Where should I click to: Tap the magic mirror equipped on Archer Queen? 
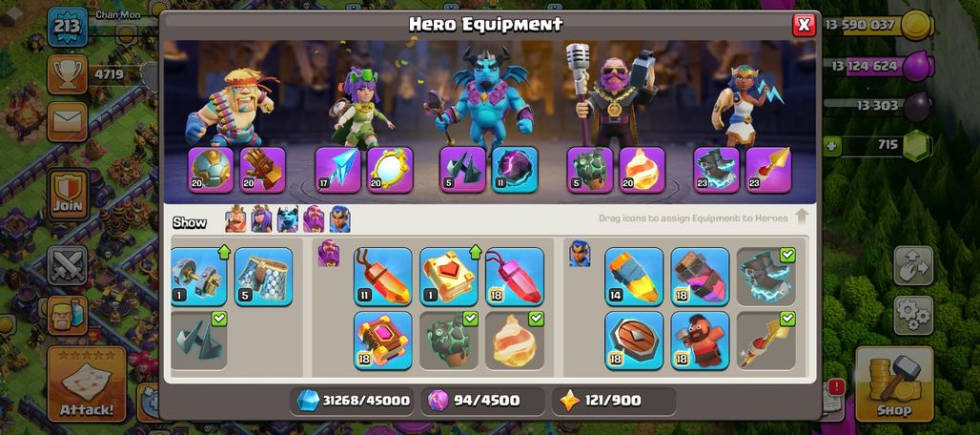(389, 170)
